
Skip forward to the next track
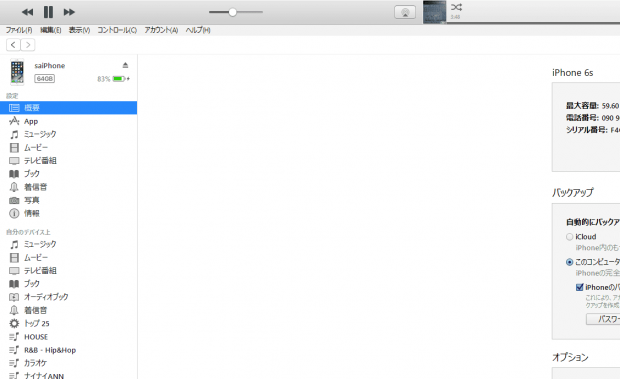(69, 12)
